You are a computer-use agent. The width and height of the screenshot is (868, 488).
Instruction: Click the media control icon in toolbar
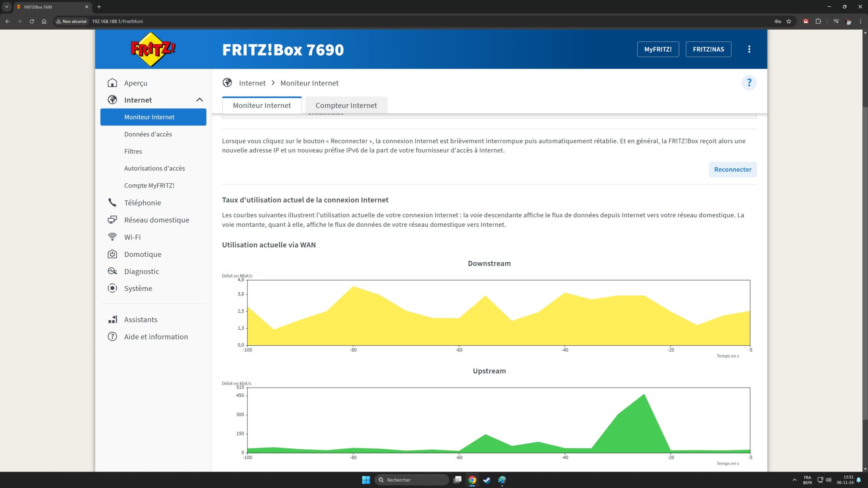[x=836, y=21]
